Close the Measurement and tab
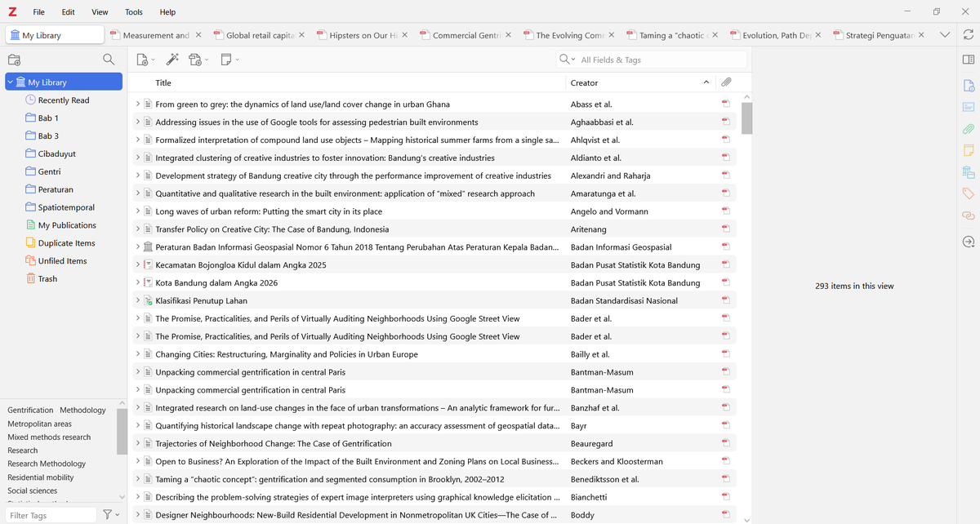The width and height of the screenshot is (980, 524). 198,35
